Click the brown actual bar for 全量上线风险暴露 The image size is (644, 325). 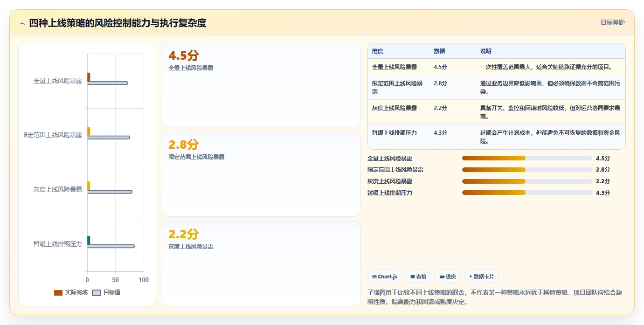tap(89, 77)
